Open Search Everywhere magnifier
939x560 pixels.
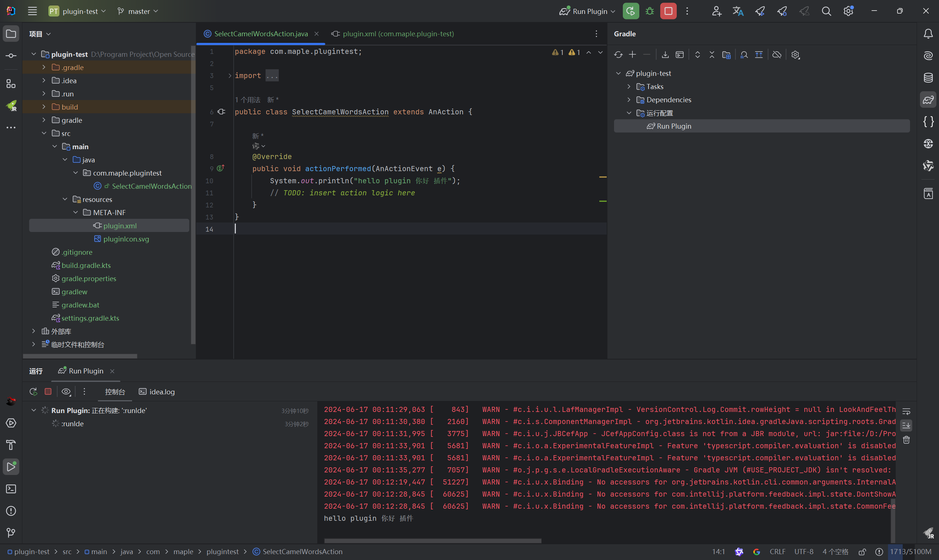pos(826,11)
